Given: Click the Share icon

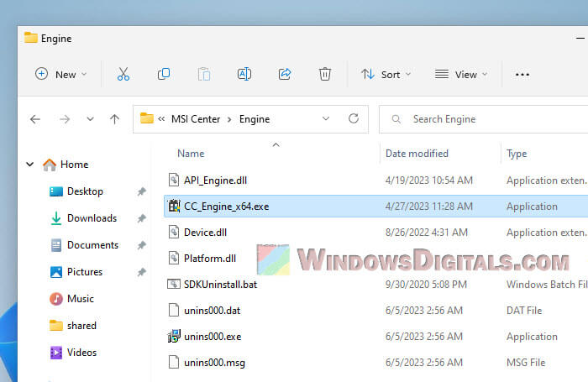Looking at the screenshot, I should tap(285, 74).
